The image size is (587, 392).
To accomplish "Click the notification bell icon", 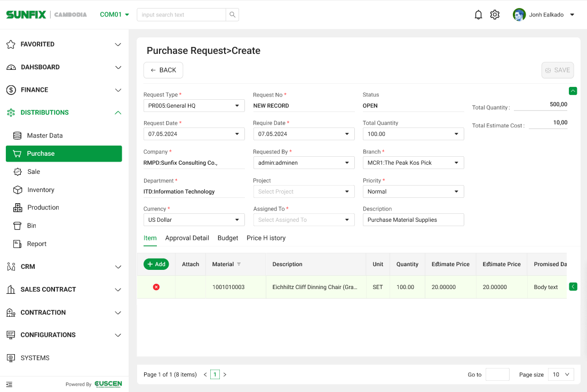I will coord(478,15).
